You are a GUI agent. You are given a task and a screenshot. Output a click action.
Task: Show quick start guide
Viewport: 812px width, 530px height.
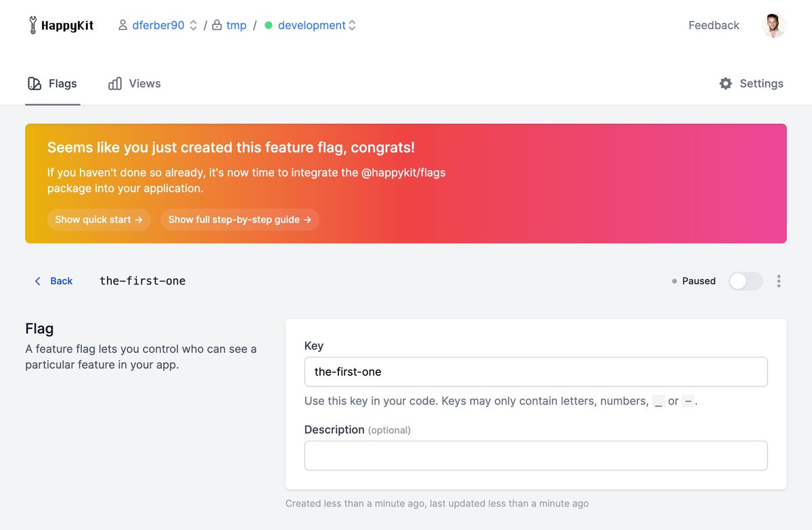tap(99, 219)
